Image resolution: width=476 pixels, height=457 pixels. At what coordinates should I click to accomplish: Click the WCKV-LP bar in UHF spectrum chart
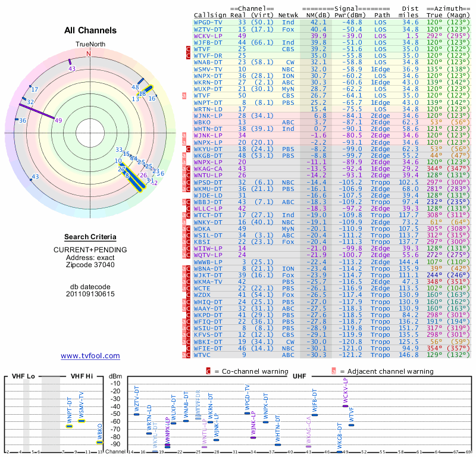345,405
